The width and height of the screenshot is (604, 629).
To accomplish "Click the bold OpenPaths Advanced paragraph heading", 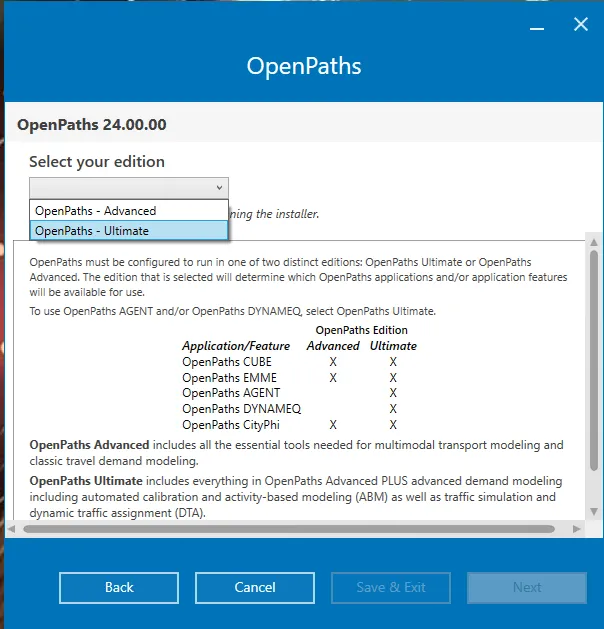I will point(89,445).
